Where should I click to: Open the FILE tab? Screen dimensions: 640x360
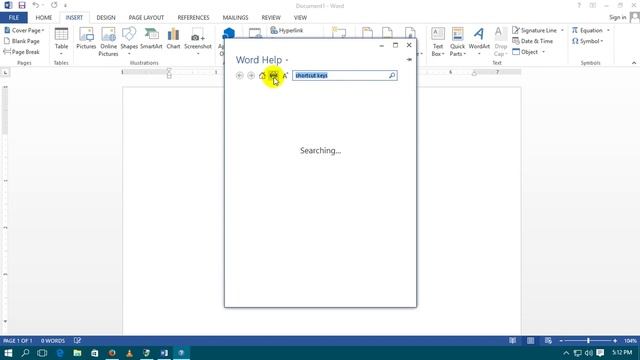(14, 18)
